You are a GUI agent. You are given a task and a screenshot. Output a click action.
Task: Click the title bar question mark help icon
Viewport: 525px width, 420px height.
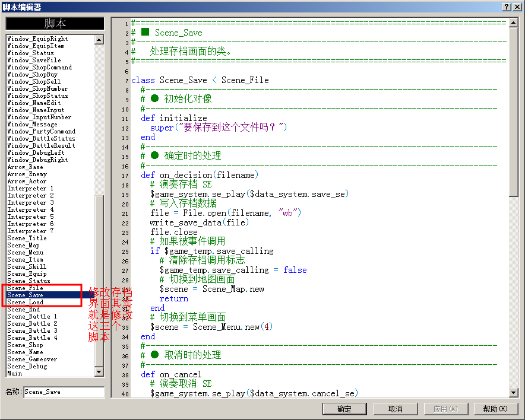tap(507, 7)
